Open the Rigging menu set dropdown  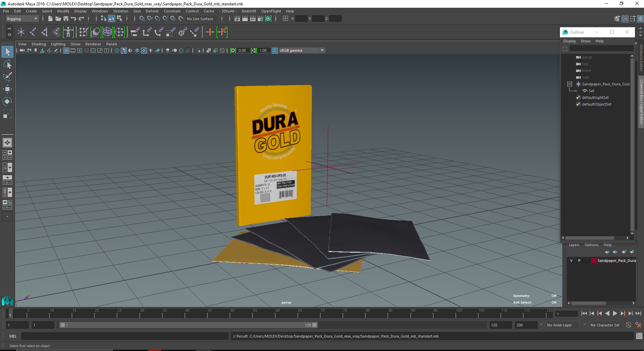(22, 19)
